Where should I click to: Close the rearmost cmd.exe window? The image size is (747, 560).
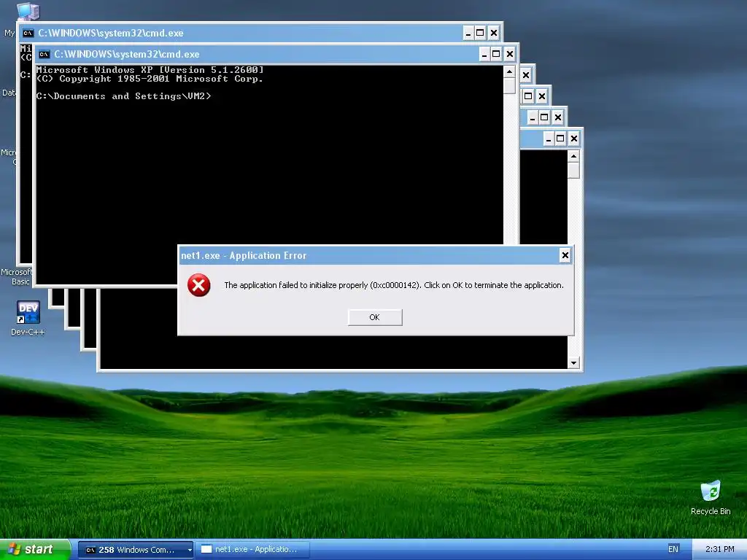pyautogui.click(x=494, y=33)
